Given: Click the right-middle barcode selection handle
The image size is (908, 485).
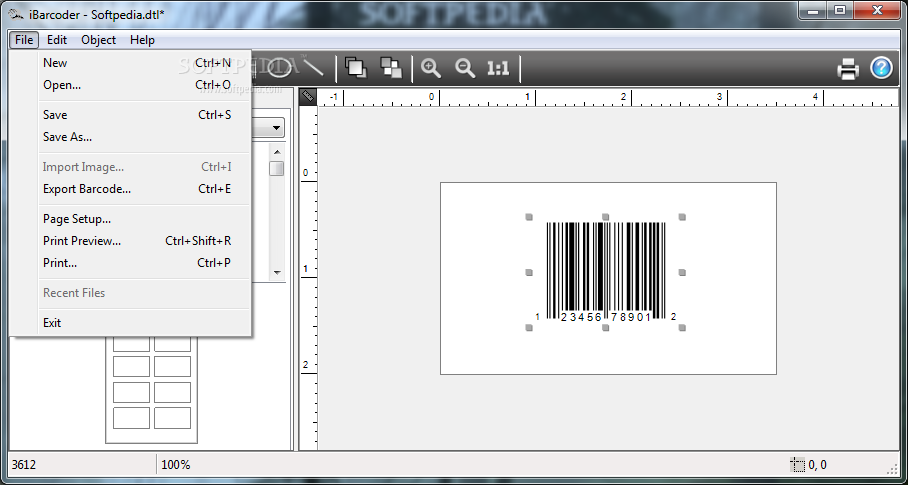Looking at the screenshot, I should [x=682, y=273].
